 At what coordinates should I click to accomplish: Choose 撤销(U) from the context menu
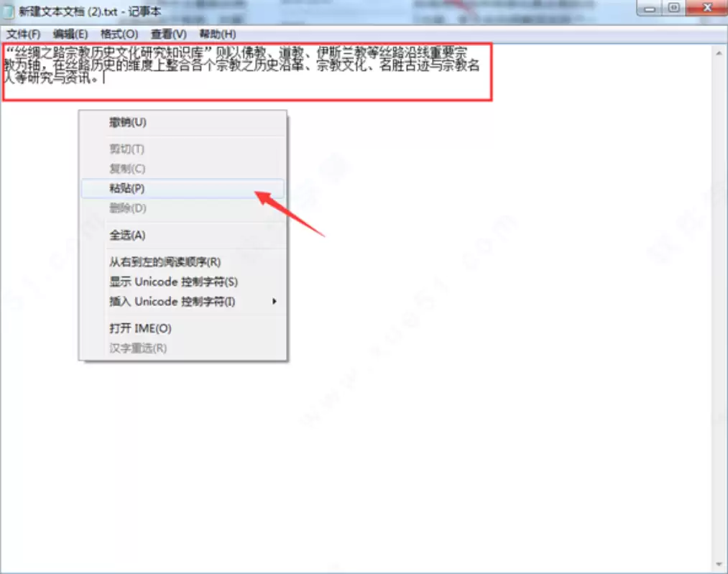click(x=128, y=122)
